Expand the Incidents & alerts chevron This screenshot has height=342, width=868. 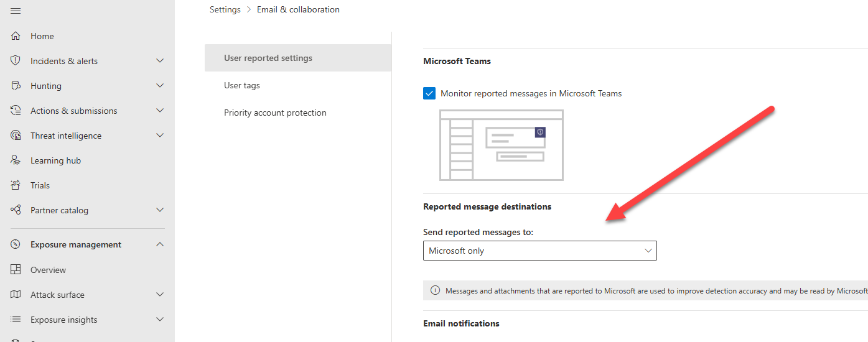coord(160,61)
